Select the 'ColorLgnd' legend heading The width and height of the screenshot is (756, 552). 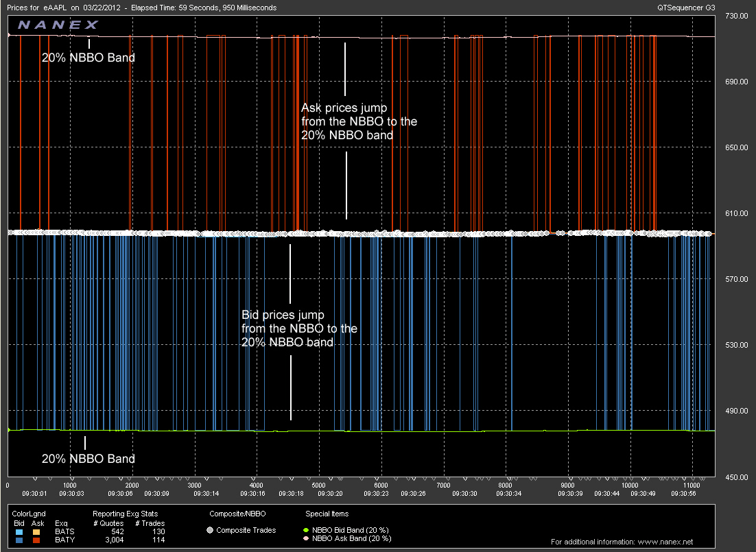29,514
